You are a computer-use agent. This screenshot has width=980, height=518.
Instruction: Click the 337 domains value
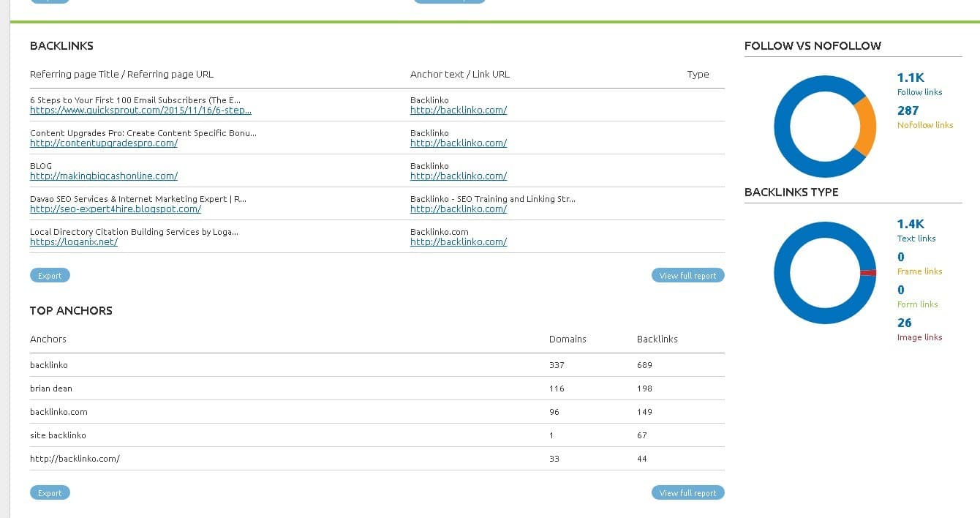557,365
